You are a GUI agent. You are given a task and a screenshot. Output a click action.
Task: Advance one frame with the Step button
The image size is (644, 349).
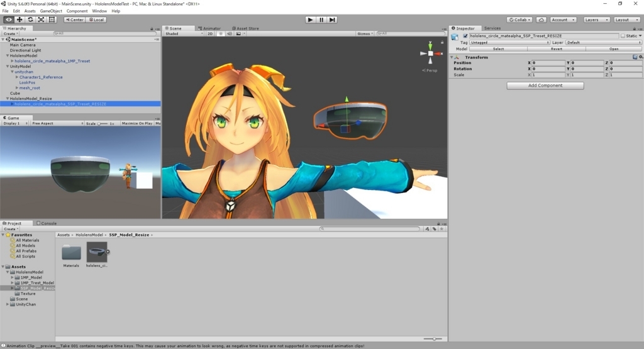pos(332,19)
